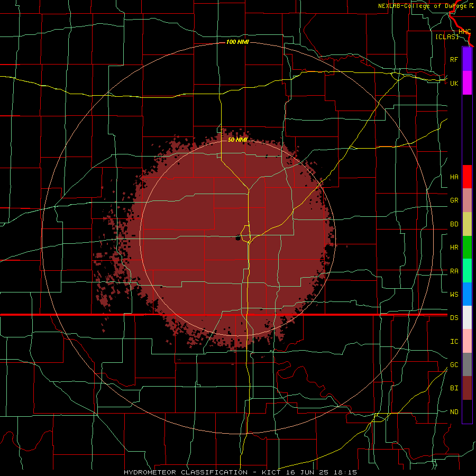Click the HA red legend color block
The height and width of the screenshot is (476, 476).
[467, 177]
